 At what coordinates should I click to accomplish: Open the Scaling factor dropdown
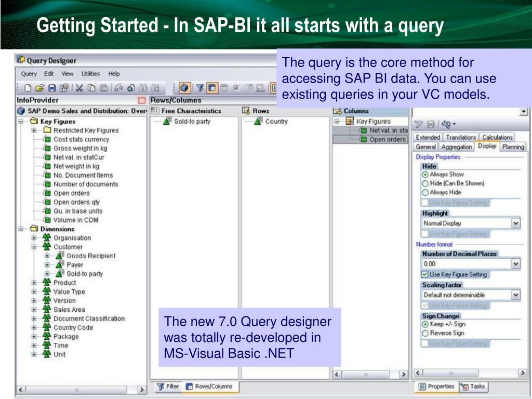click(x=516, y=295)
